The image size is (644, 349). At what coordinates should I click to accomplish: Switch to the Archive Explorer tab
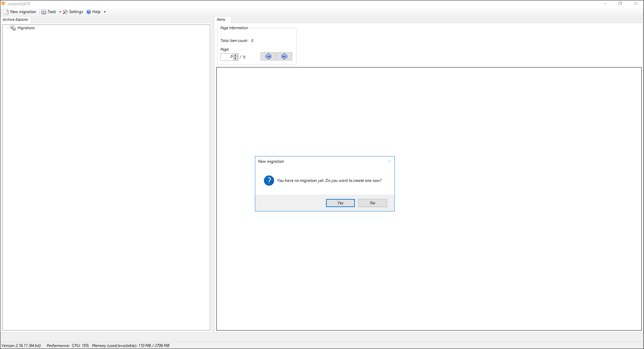pyautogui.click(x=15, y=19)
